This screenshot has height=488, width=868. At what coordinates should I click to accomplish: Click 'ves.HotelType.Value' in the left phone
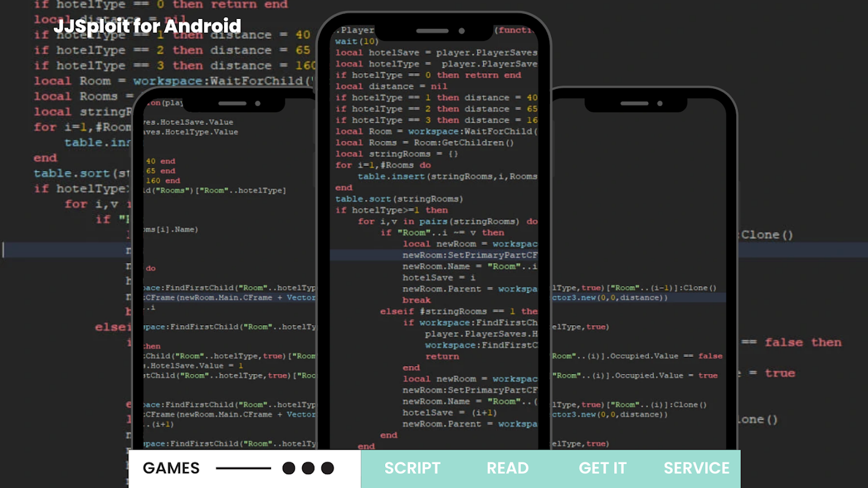coord(190,132)
